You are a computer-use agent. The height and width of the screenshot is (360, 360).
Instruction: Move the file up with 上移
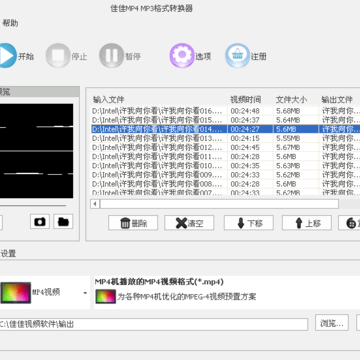pos(307,223)
